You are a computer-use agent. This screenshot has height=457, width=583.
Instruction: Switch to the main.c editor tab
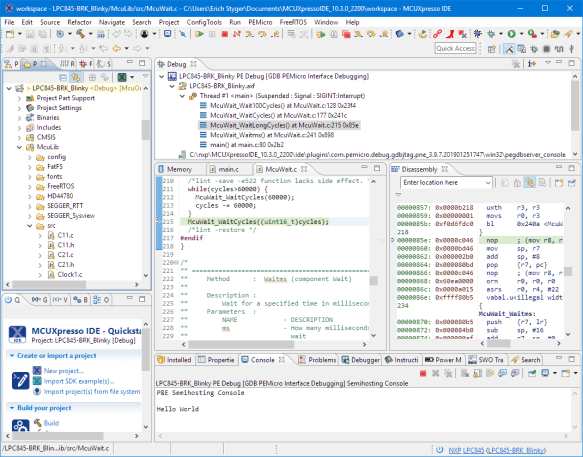tap(224, 170)
